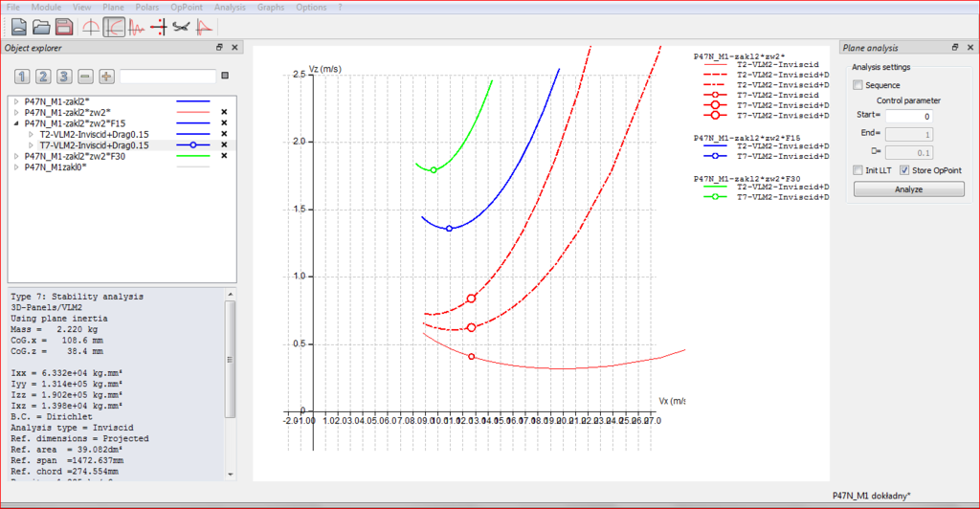Expand the P47N_M1-zakl2* tree node
The image size is (980, 509).
tap(16, 100)
